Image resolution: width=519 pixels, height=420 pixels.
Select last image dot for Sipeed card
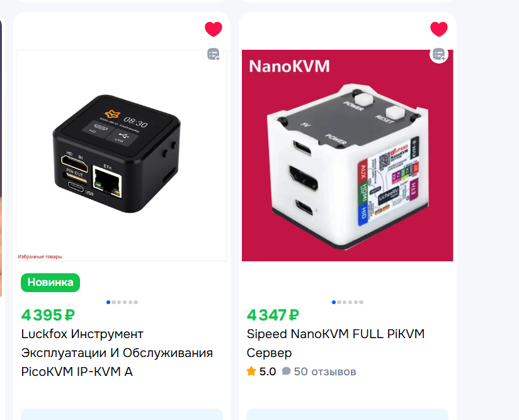point(361,302)
